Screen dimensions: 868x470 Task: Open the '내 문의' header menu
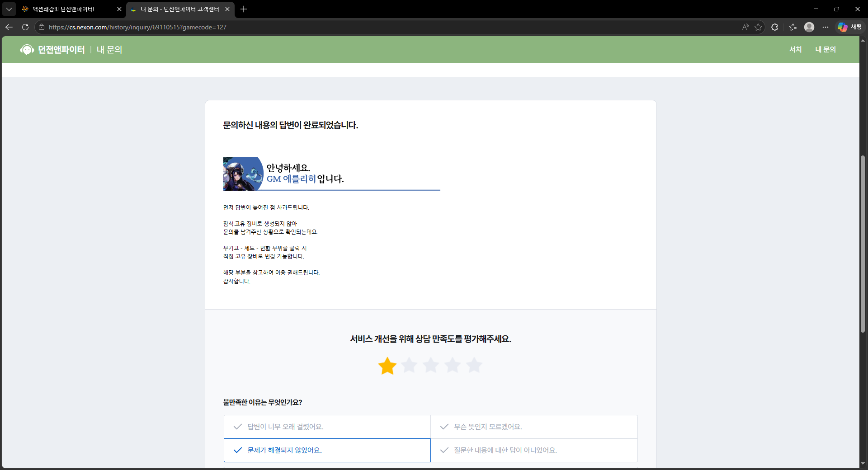point(825,49)
